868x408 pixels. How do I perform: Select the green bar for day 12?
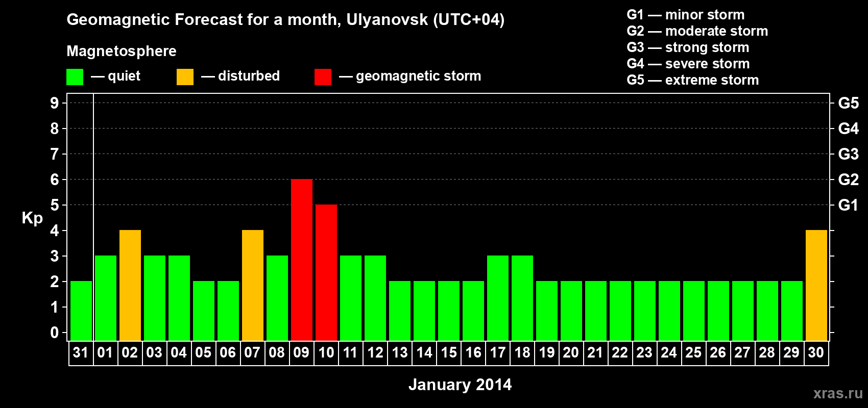(x=375, y=298)
